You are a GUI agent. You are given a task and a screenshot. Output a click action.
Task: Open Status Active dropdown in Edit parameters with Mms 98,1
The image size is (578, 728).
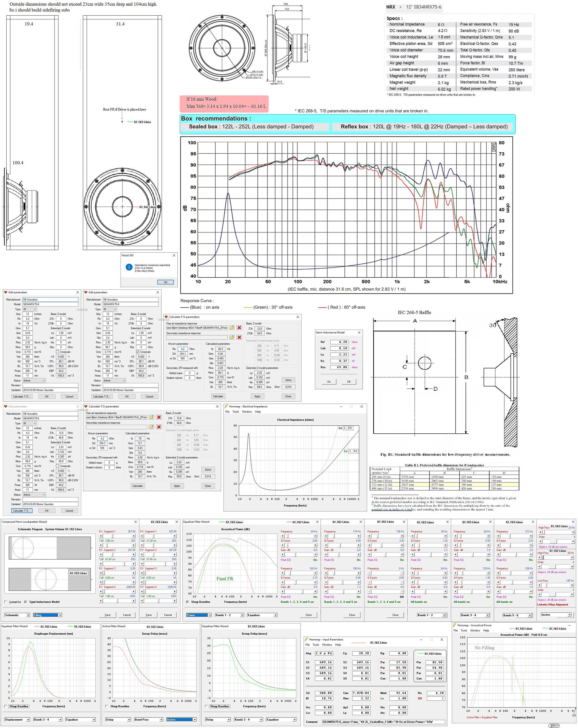click(114, 381)
